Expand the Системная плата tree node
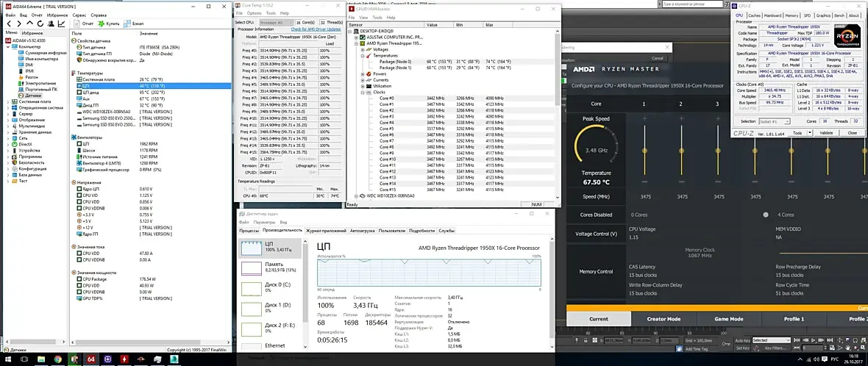This screenshot has height=366, width=868. tap(8, 101)
